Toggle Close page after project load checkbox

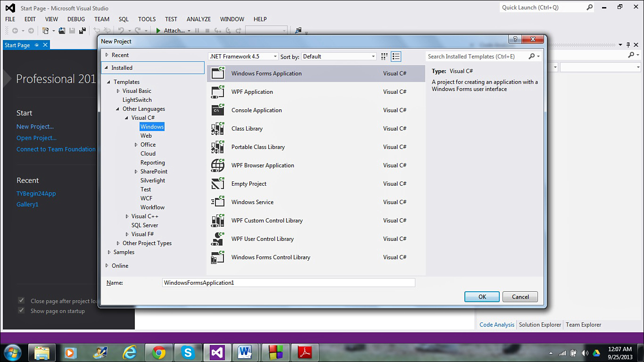coord(21,301)
